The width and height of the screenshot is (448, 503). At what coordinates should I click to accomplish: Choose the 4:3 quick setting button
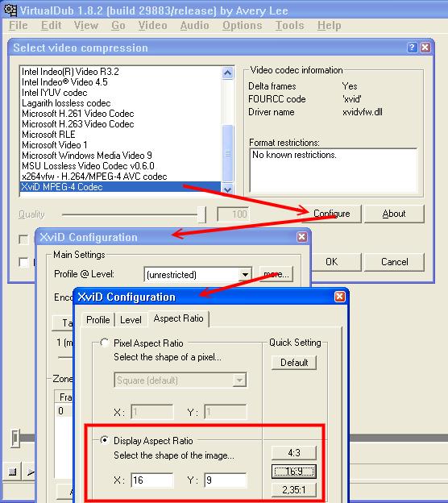point(294,453)
